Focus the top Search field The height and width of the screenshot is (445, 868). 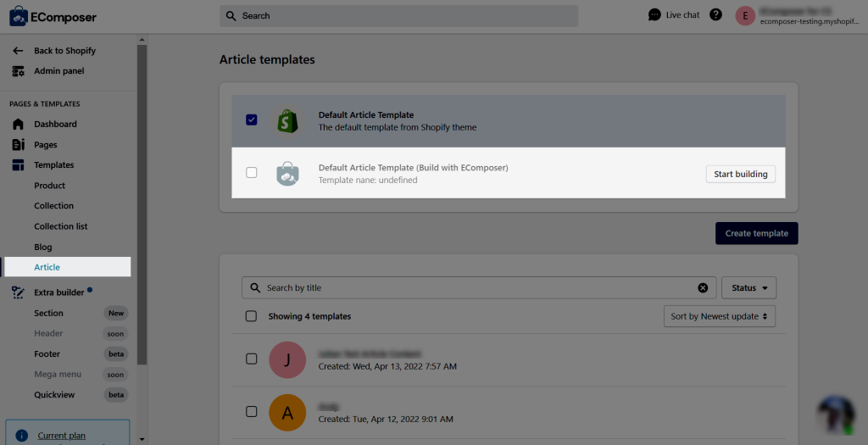(x=399, y=16)
